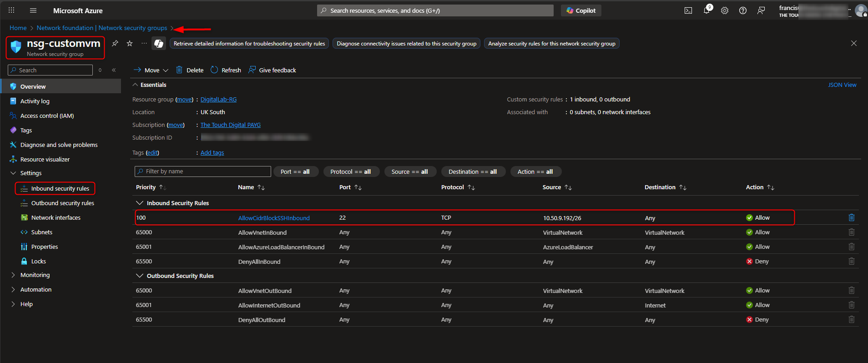Sort the table by Priority column
Screen dimensions: 868x363
pos(151,187)
